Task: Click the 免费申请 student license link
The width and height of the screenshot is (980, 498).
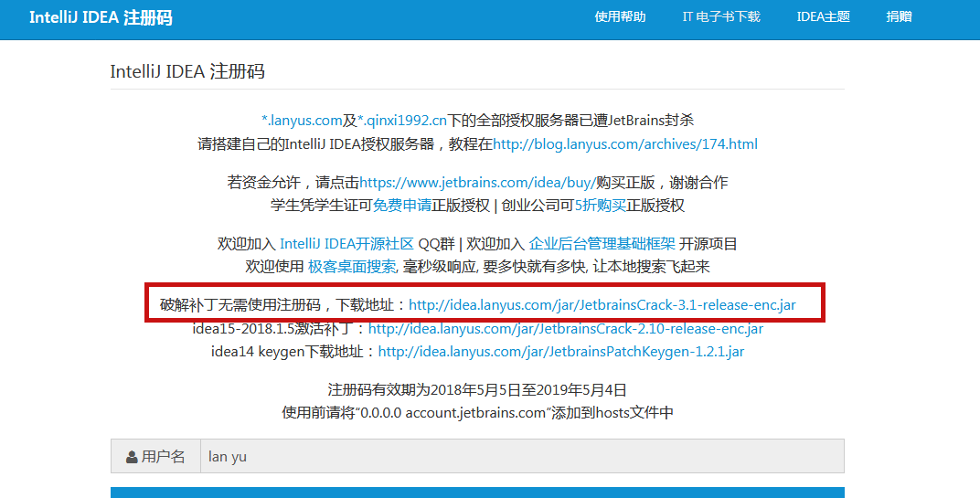Action: coord(402,206)
